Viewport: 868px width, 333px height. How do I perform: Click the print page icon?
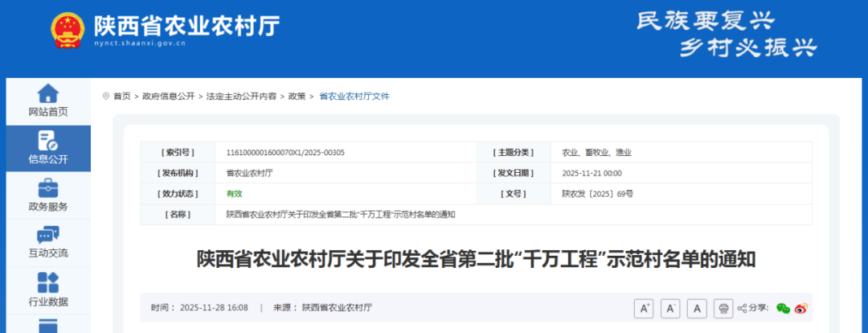pyautogui.click(x=724, y=308)
